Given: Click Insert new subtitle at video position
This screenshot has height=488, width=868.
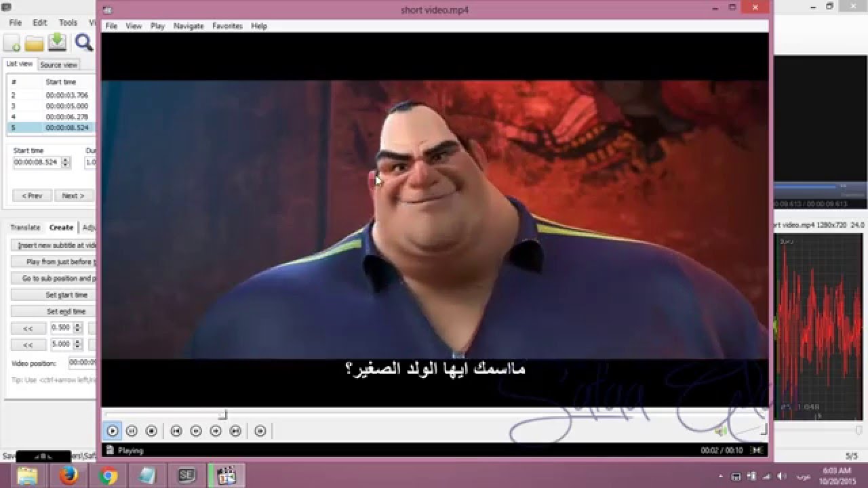Looking at the screenshot, I should coord(54,245).
